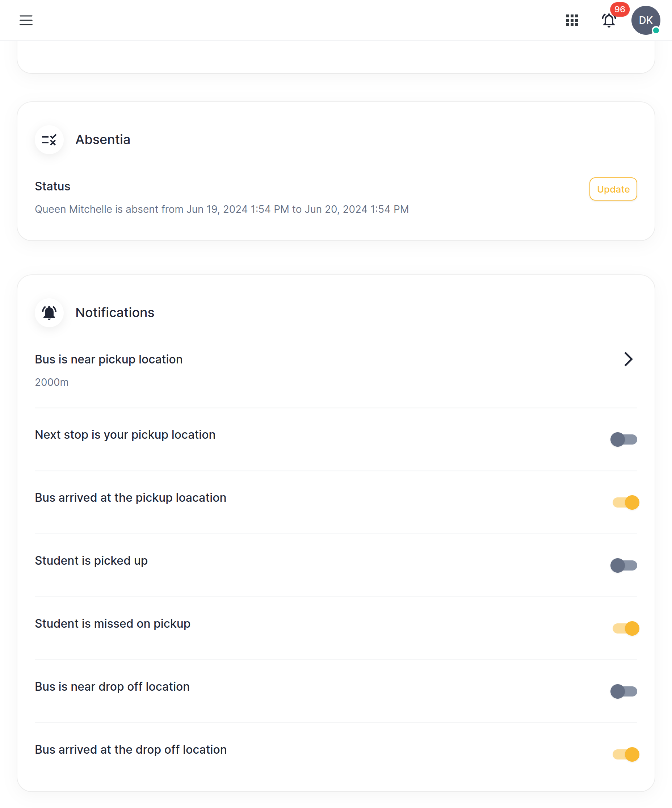The height and width of the screenshot is (808, 672).
Task: Disable Bus arrived at the pickup loacation
Action: coord(626,502)
